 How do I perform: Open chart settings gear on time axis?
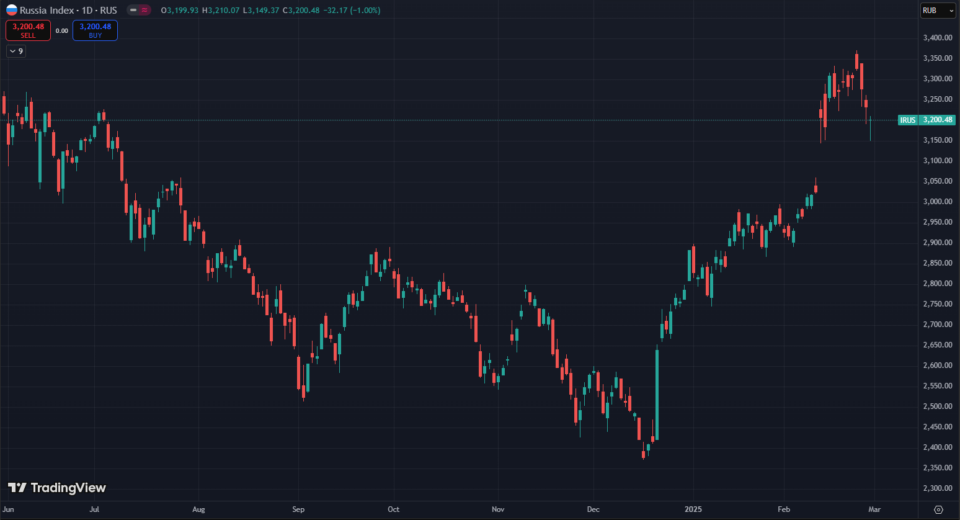point(937,509)
